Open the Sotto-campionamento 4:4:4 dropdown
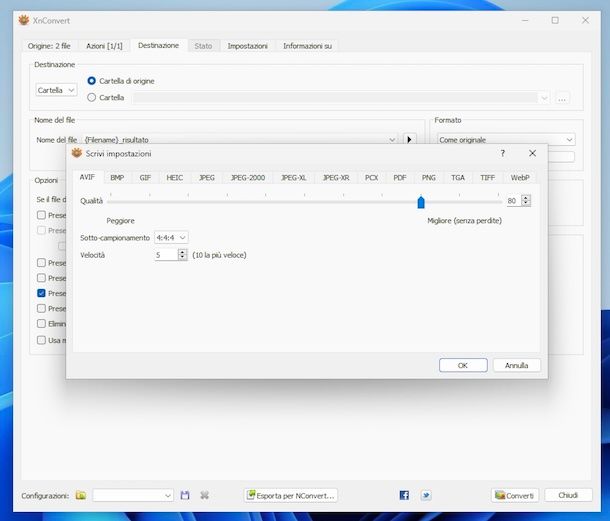 click(x=171, y=237)
